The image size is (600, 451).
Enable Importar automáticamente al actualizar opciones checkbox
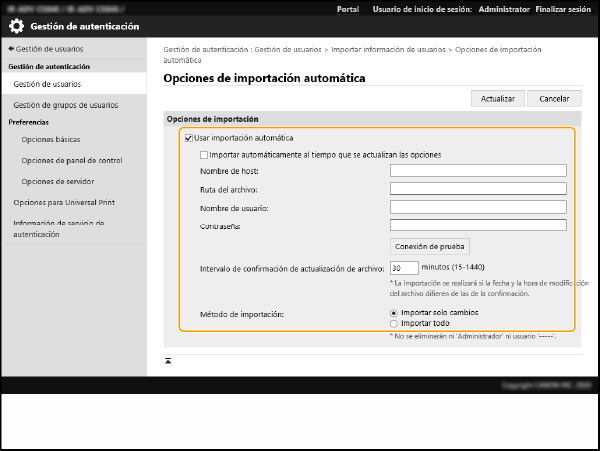click(204, 155)
